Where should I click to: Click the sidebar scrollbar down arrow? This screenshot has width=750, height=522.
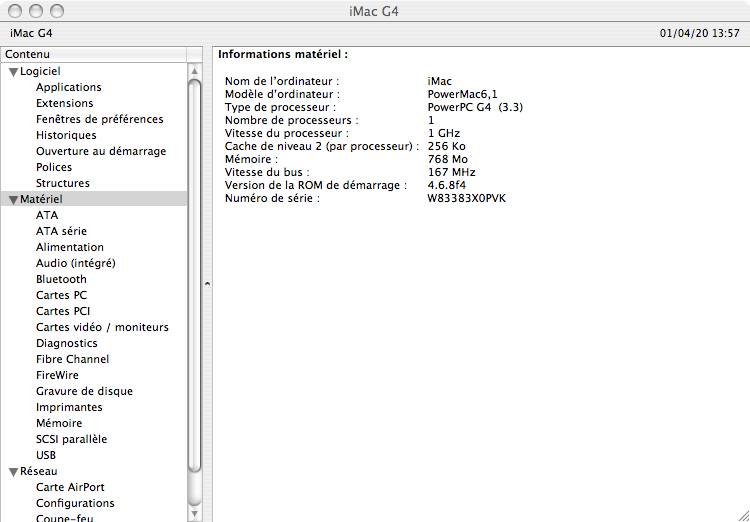tap(194, 514)
